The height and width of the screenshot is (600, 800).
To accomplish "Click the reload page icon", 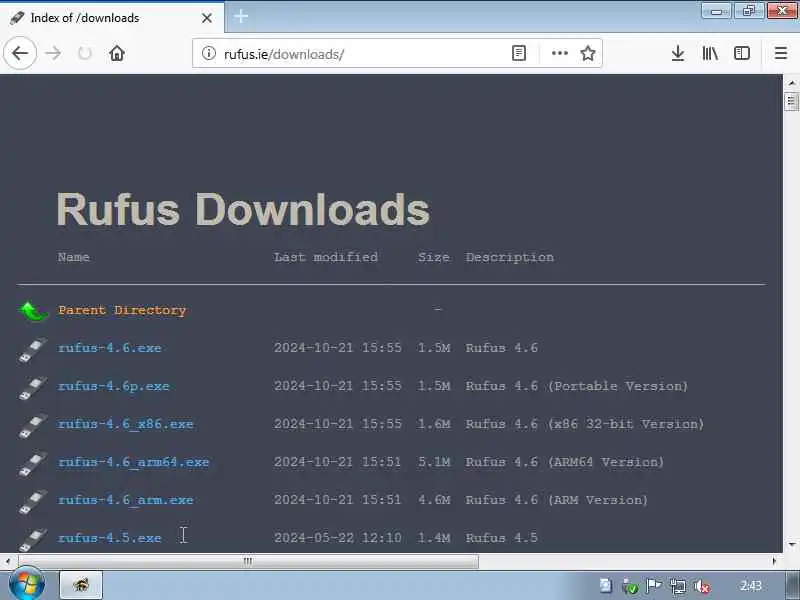I will point(85,53).
